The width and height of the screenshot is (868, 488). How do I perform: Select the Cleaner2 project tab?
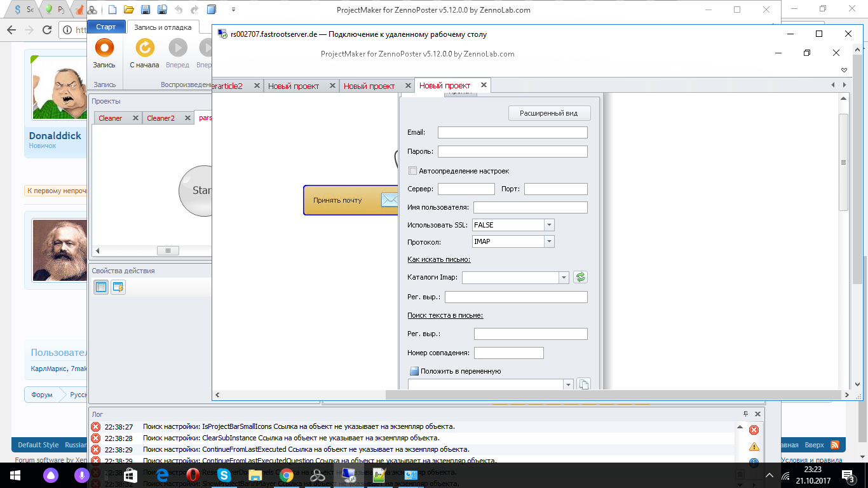coord(161,118)
